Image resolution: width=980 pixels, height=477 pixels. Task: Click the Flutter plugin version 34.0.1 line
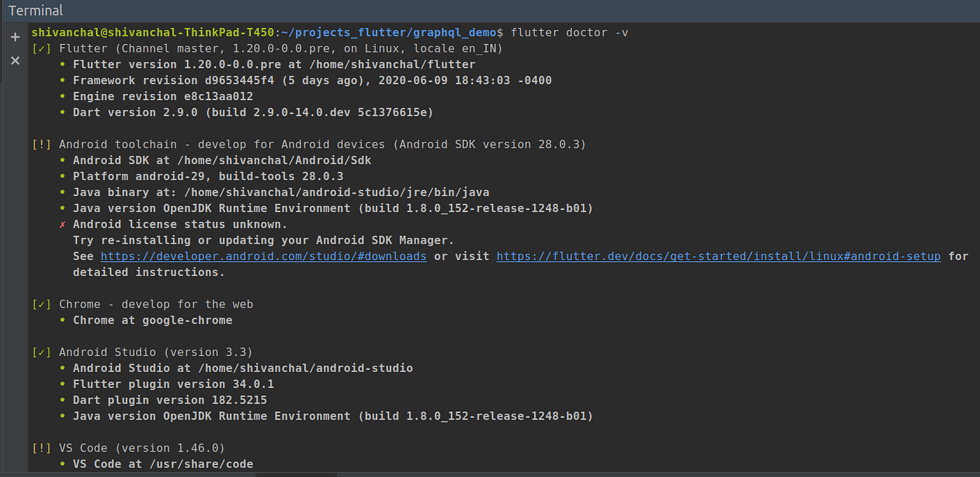pos(174,385)
